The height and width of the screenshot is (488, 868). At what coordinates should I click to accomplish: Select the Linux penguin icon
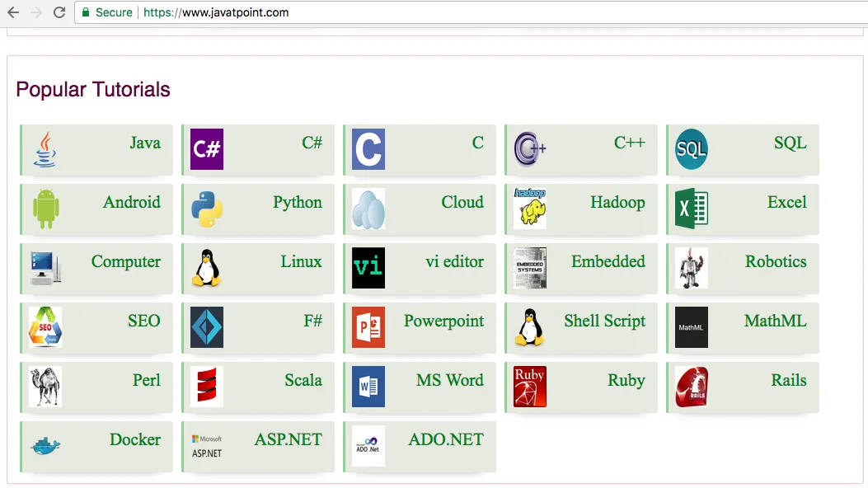pyautogui.click(x=206, y=268)
